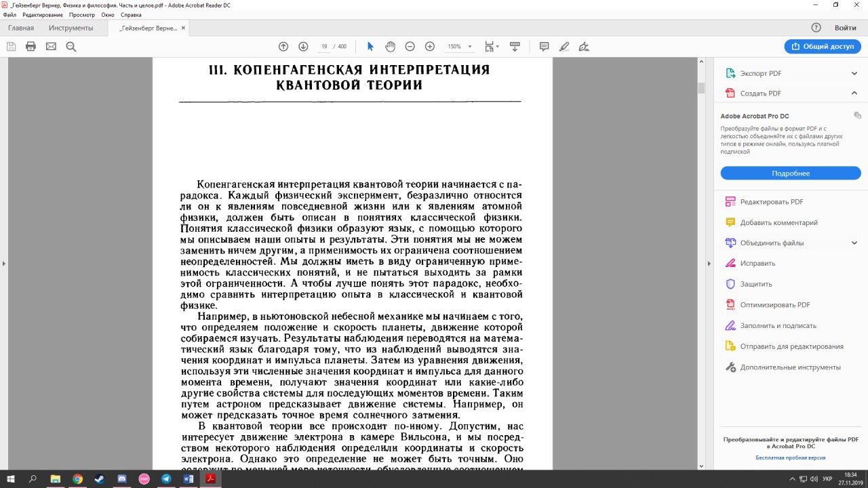Select the Гейзенберг Верне document tab

[x=148, y=28]
